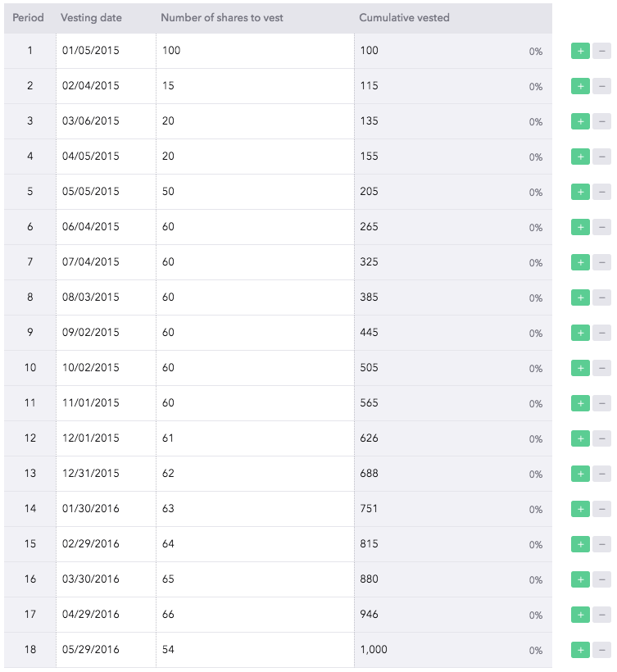Click the plus button on period 18

[580, 650]
